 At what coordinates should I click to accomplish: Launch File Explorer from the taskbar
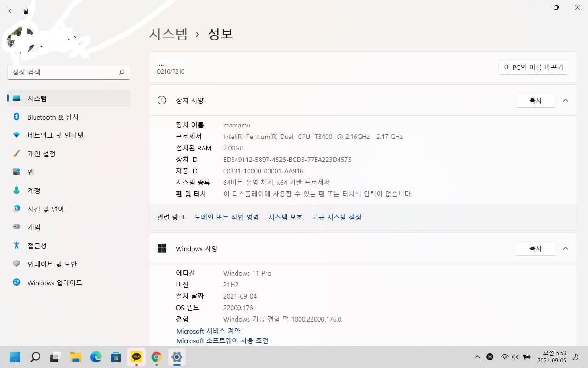click(76, 356)
